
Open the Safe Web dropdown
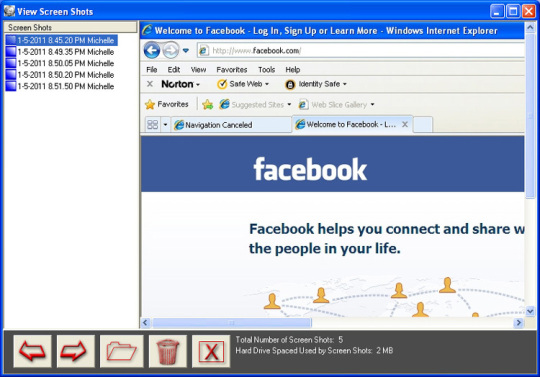click(243, 84)
